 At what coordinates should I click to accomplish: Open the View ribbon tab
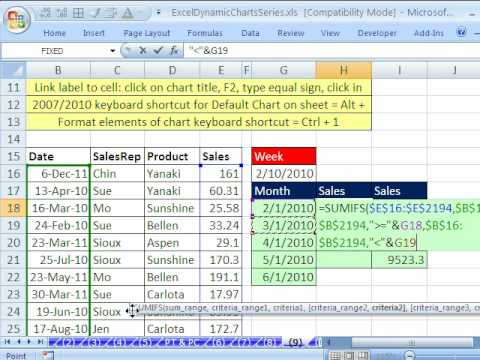tap(330, 33)
